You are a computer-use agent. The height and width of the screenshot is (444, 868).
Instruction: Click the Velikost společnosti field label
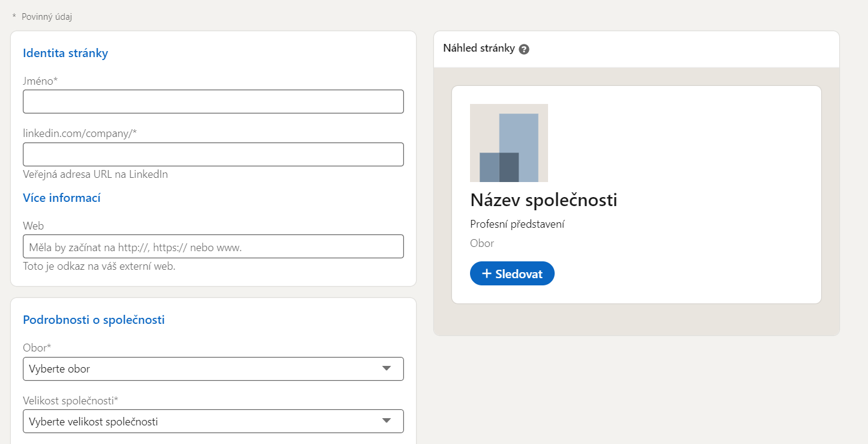click(x=70, y=400)
